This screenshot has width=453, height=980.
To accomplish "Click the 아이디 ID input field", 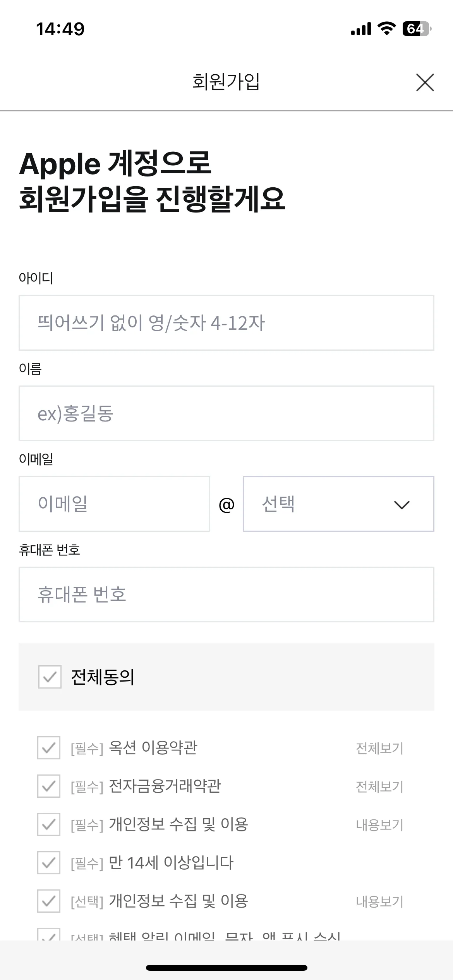I will point(226,322).
